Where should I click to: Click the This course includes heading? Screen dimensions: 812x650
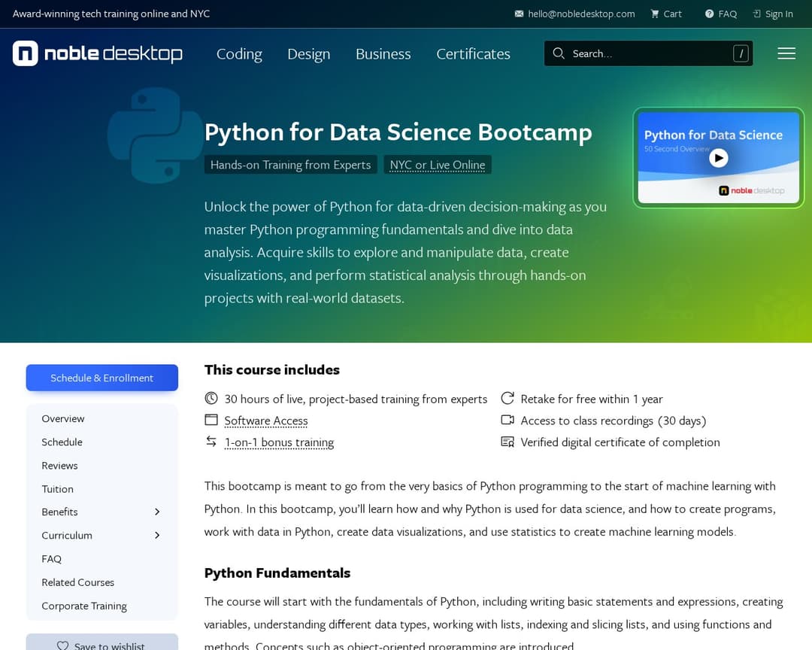tap(272, 369)
